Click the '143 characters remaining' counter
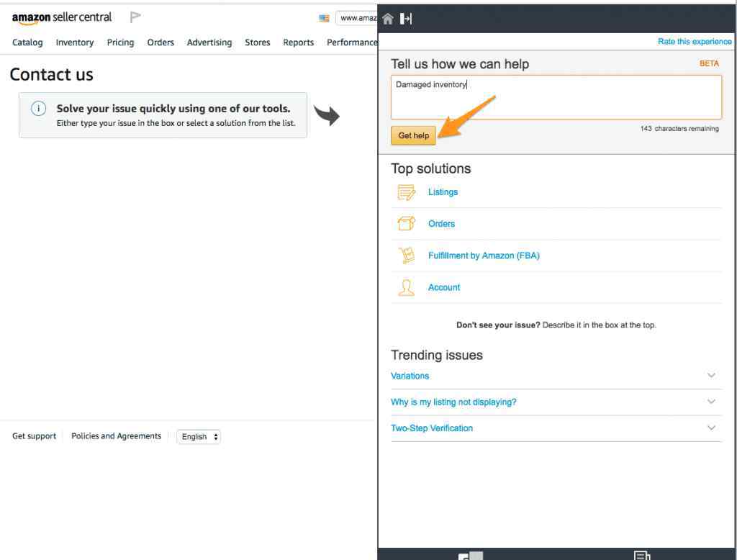Screen dimensions: 737x560 [679, 128]
